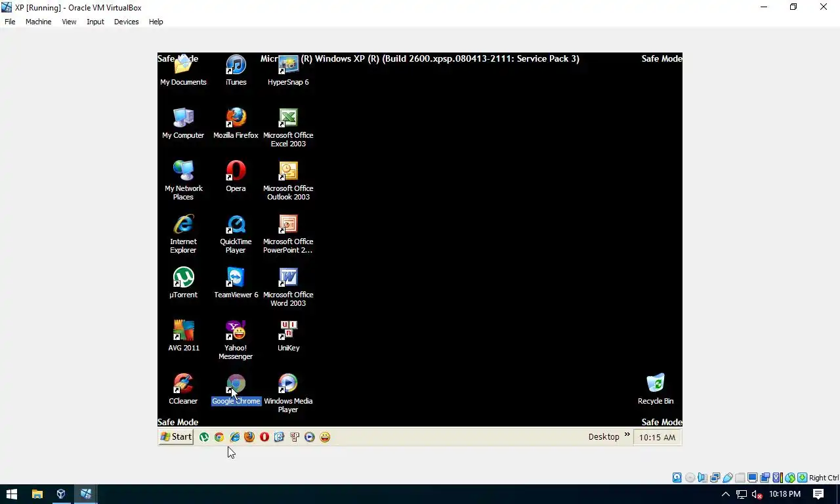
Task: Launch Firefox from the quick launch bar
Action: tap(249, 437)
